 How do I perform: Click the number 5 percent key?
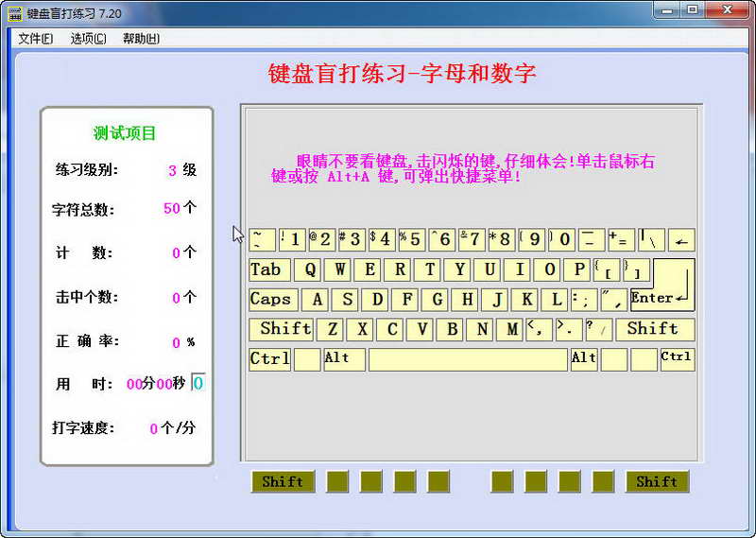click(410, 239)
